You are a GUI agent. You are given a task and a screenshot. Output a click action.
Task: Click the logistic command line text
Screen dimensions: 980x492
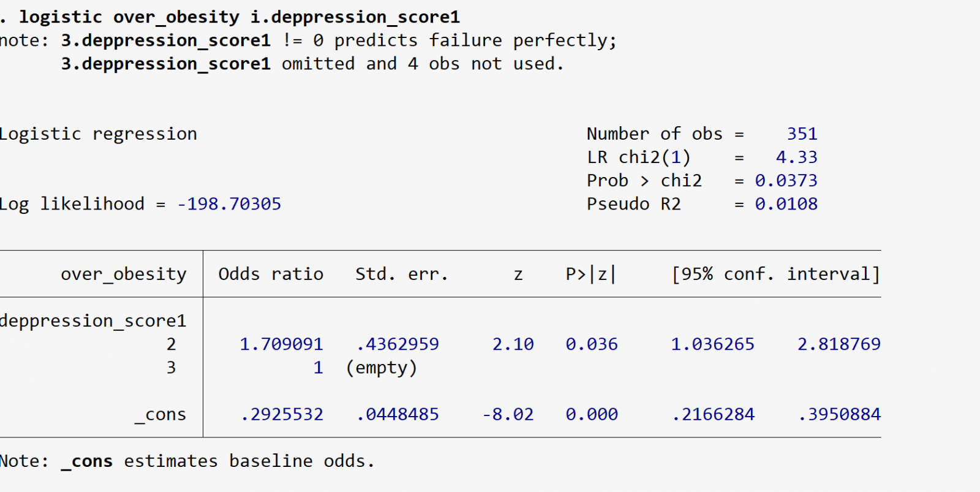point(239,17)
